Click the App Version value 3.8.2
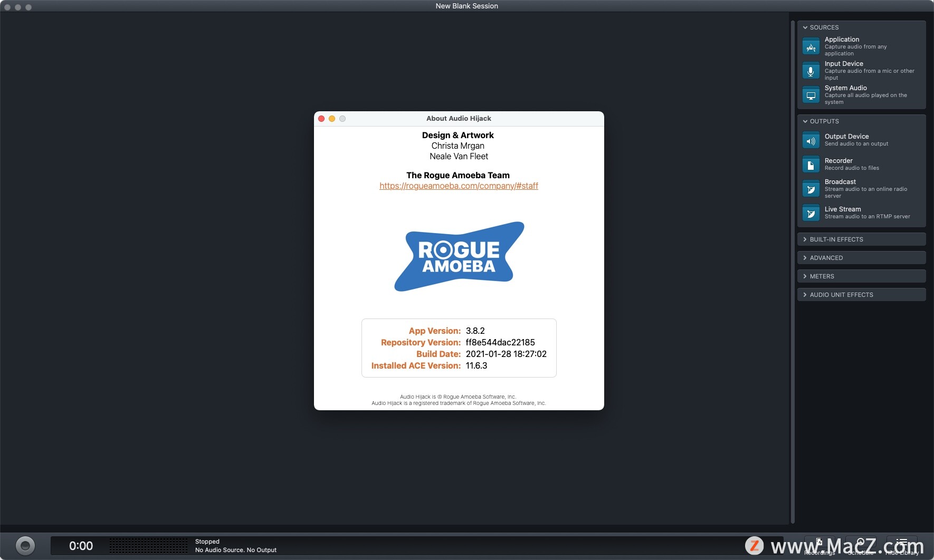 475,331
